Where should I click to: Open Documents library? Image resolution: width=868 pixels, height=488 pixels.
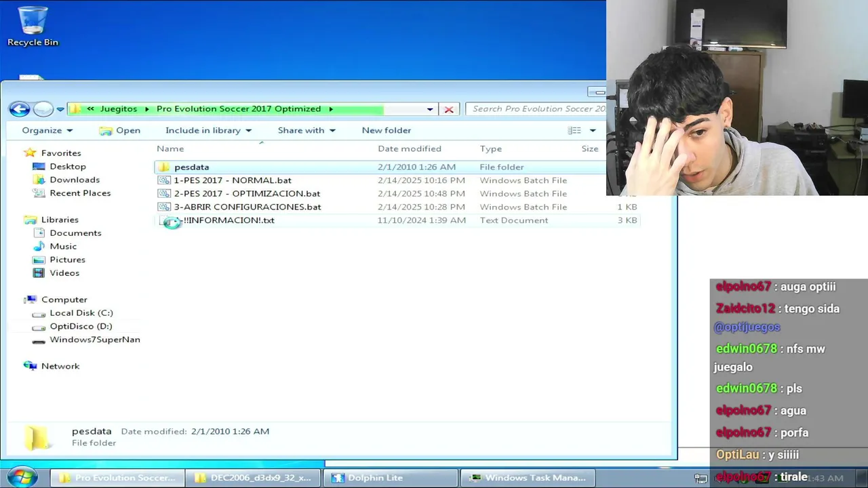click(75, 232)
